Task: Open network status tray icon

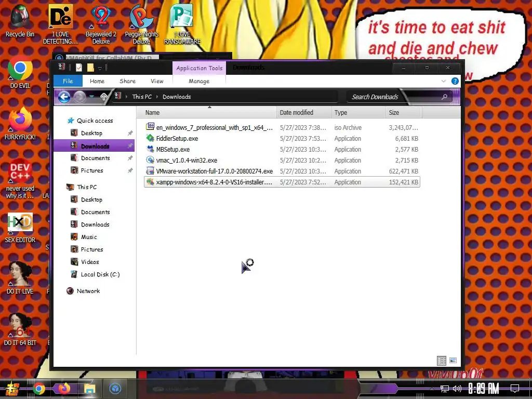Action: [x=445, y=389]
